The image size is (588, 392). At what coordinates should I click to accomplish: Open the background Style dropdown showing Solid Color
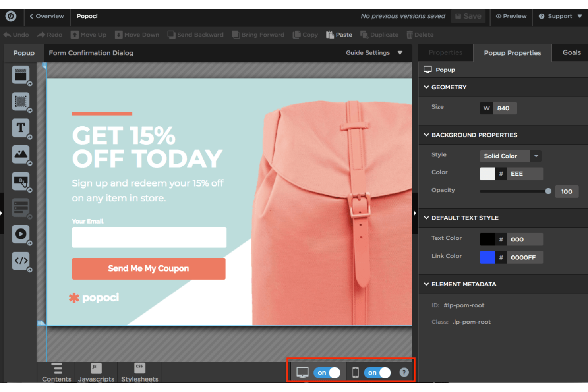510,156
